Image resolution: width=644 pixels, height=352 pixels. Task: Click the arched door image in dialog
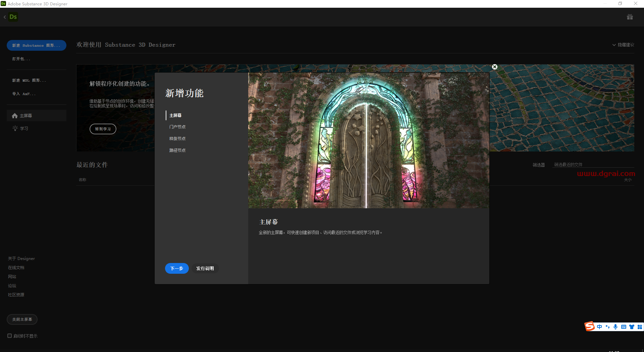pyautogui.click(x=369, y=140)
